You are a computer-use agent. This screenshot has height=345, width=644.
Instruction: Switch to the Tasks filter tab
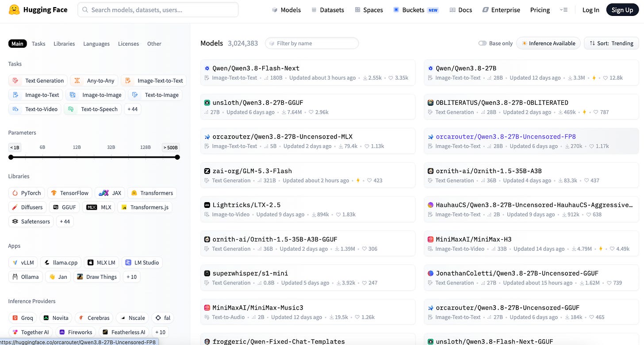point(38,43)
